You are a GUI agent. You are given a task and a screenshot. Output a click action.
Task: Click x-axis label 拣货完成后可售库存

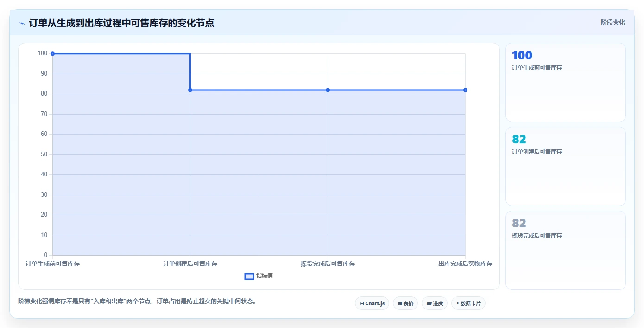tap(328, 264)
